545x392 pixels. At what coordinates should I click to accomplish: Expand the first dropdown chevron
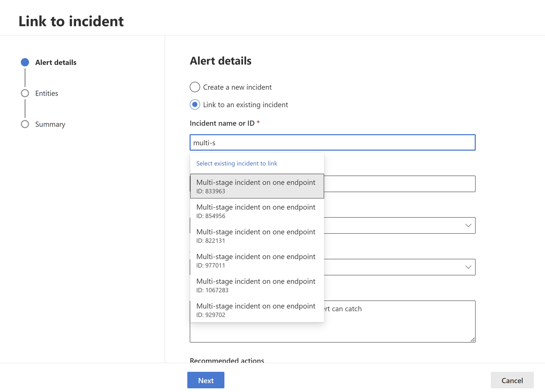coord(468,225)
